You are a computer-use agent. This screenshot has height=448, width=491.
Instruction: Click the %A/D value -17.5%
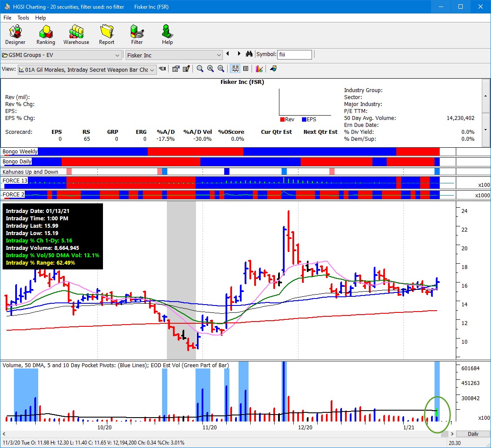(166, 139)
